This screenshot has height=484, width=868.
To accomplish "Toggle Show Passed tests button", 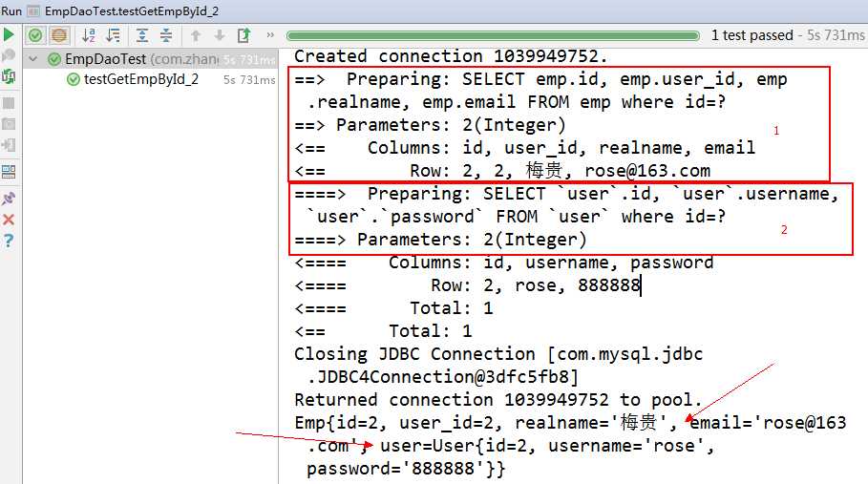I will point(35,35).
